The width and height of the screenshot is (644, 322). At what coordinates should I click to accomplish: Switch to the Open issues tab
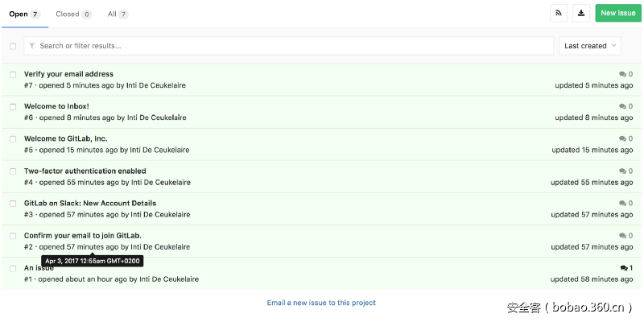tap(25, 14)
